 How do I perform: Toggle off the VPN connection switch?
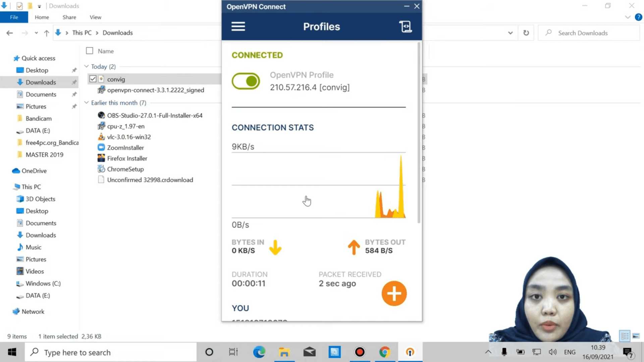tap(246, 81)
